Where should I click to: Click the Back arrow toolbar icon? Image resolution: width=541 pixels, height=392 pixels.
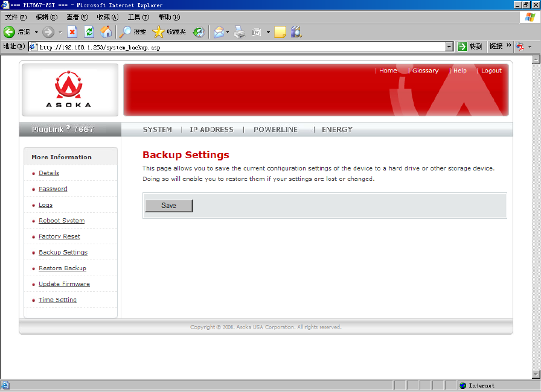coord(9,32)
